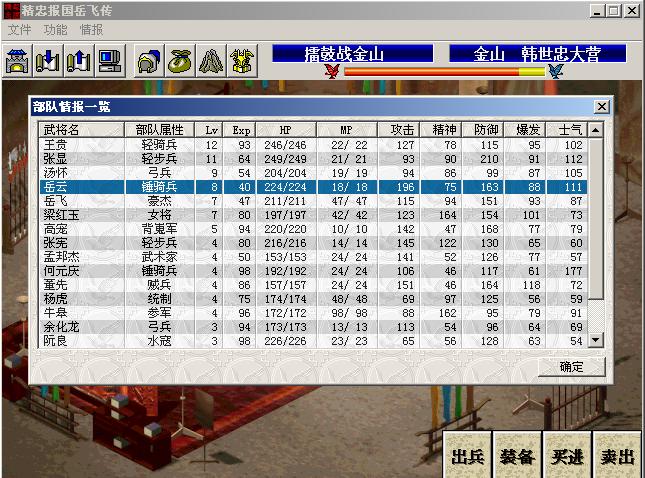Viewport: 645px width, 478px height.
Task: Click the helmet armor toolbar icon
Action: tap(149, 61)
